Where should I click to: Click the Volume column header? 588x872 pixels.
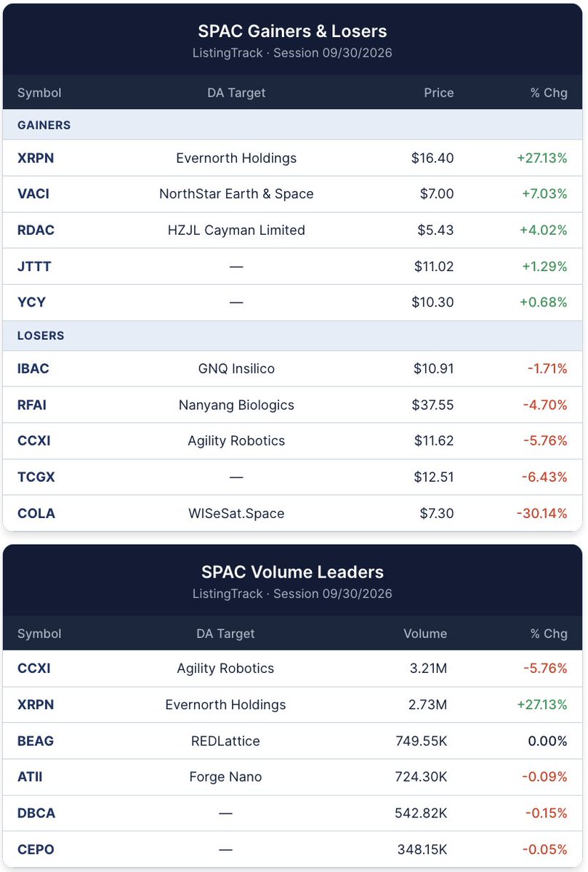tap(425, 634)
